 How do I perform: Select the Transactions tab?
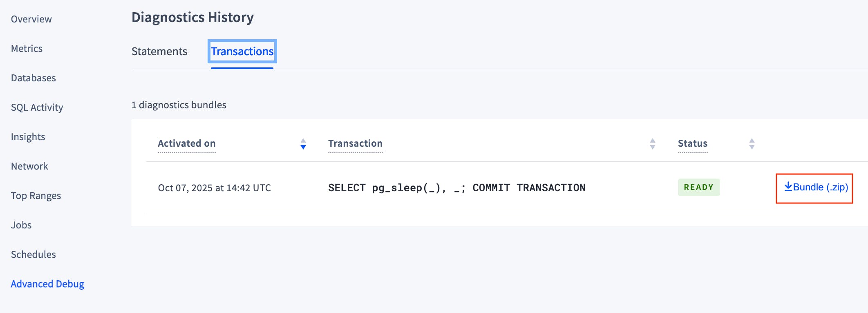[x=242, y=51]
